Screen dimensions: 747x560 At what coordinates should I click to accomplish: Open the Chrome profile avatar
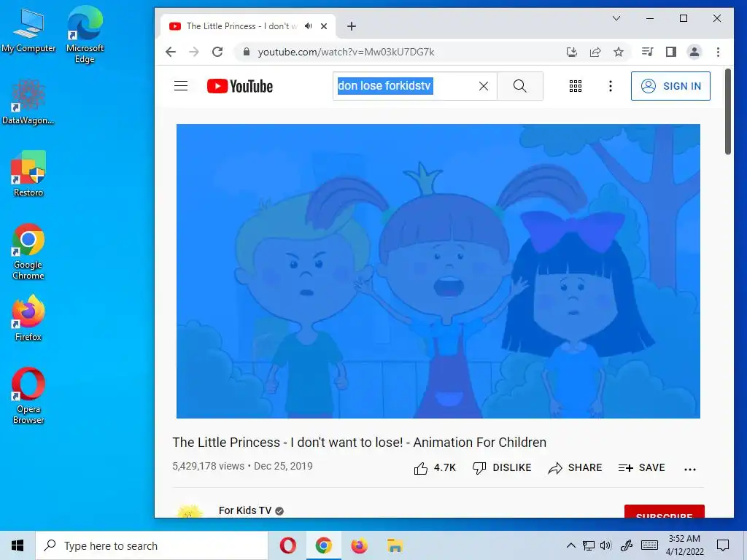[694, 52]
